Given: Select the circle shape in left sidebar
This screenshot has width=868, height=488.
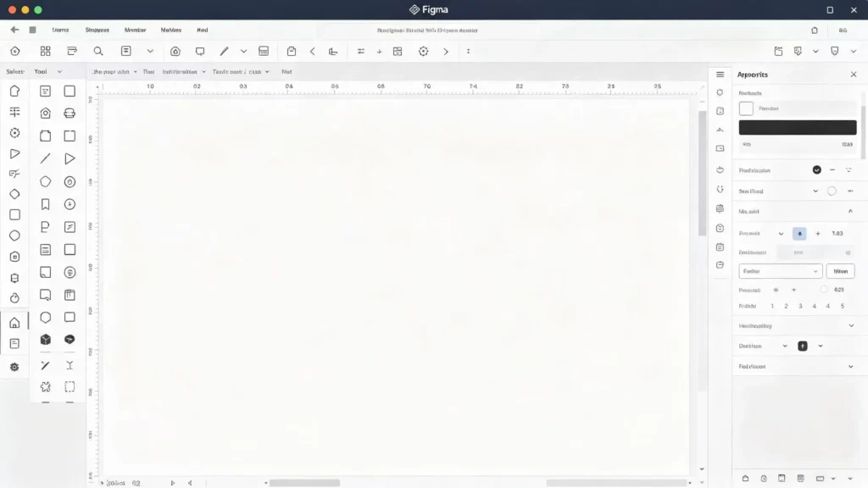Looking at the screenshot, I should tap(15, 236).
